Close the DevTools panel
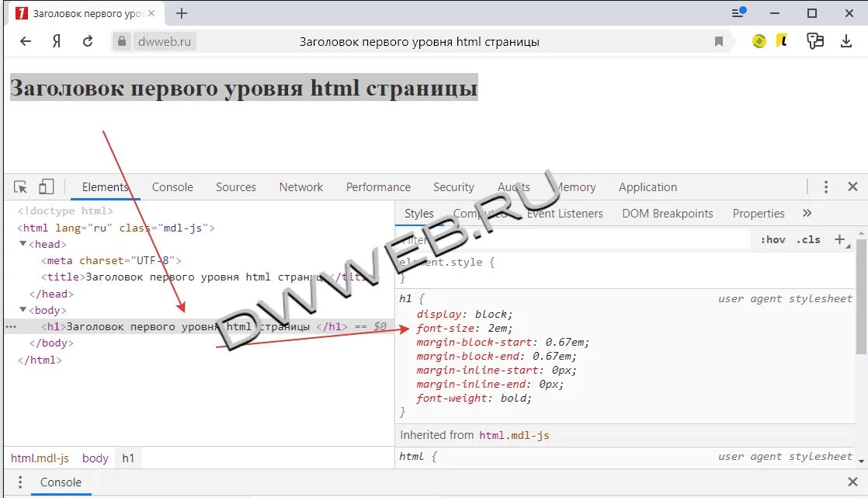Viewport: 868px width, 498px height. point(852,187)
